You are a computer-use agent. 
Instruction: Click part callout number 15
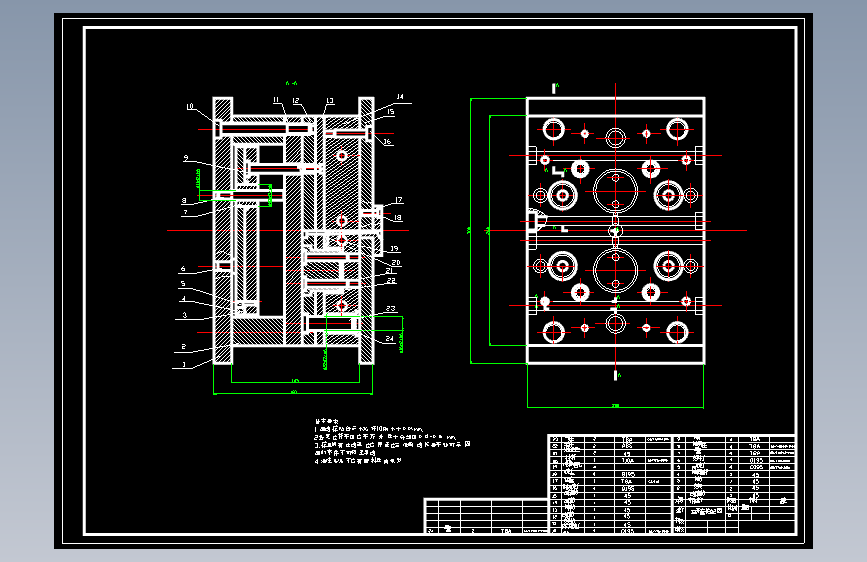(x=390, y=112)
